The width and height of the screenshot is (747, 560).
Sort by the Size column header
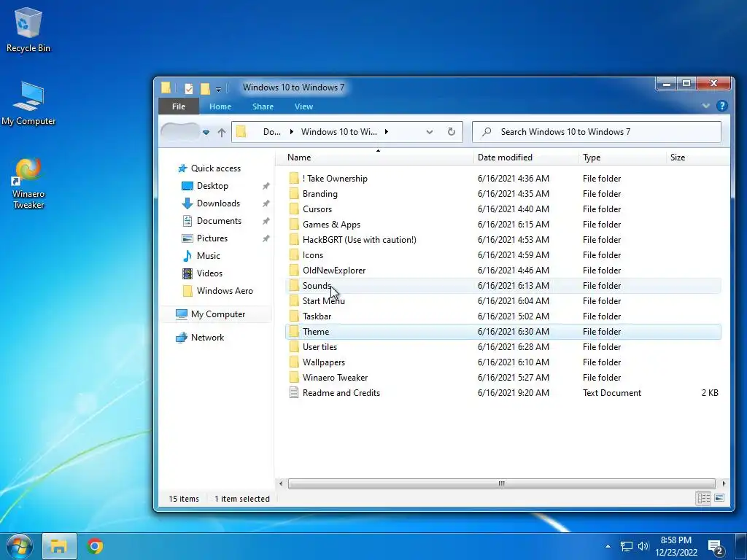click(678, 157)
